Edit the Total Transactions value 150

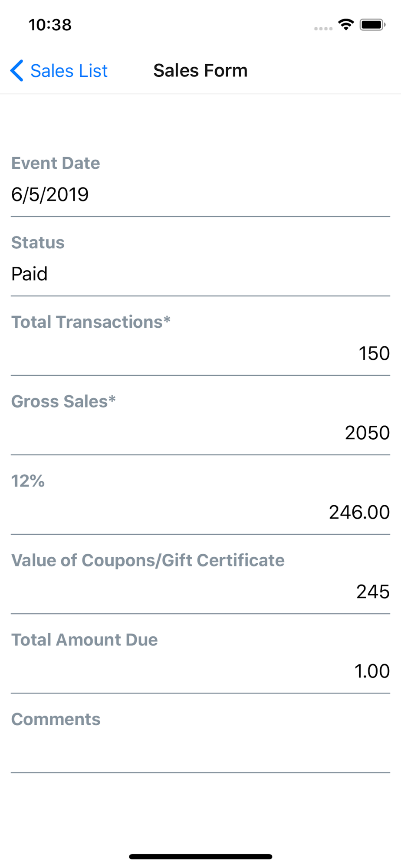tap(200, 353)
